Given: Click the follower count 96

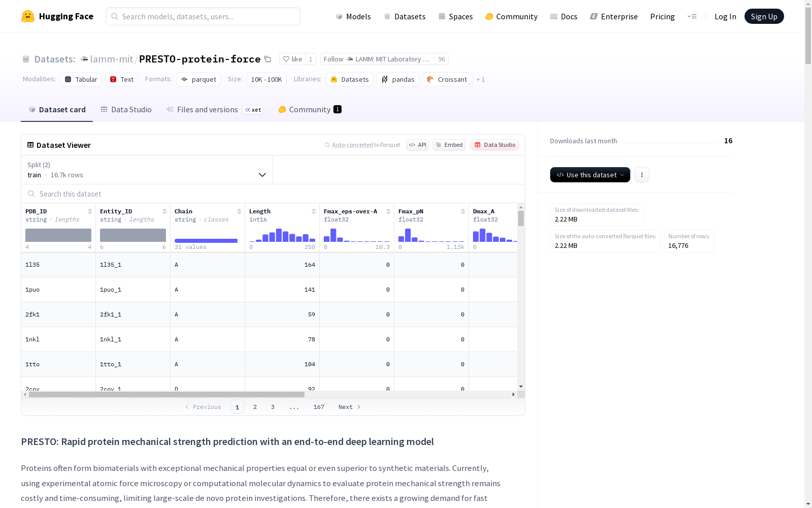Looking at the screenshot, I should [x=442, y=59].
